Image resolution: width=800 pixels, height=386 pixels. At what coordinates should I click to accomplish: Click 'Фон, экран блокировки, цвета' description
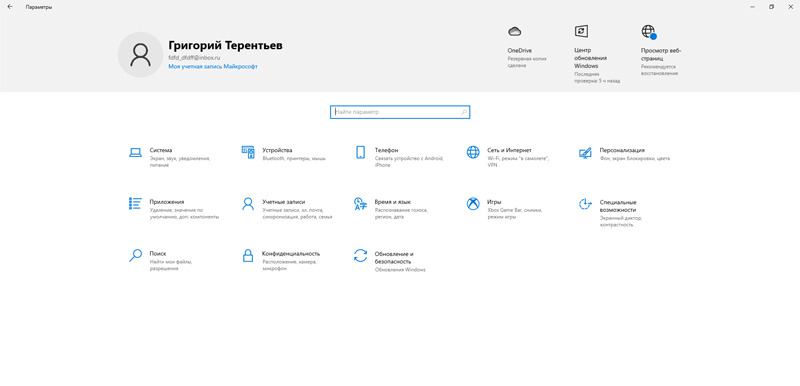(x=635, y=159)
